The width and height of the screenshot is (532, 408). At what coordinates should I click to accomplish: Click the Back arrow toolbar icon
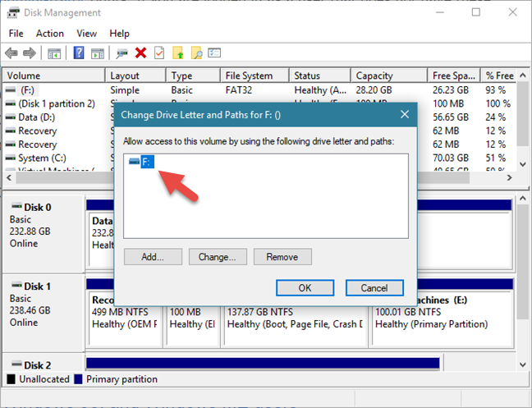[x=11, y=53]
